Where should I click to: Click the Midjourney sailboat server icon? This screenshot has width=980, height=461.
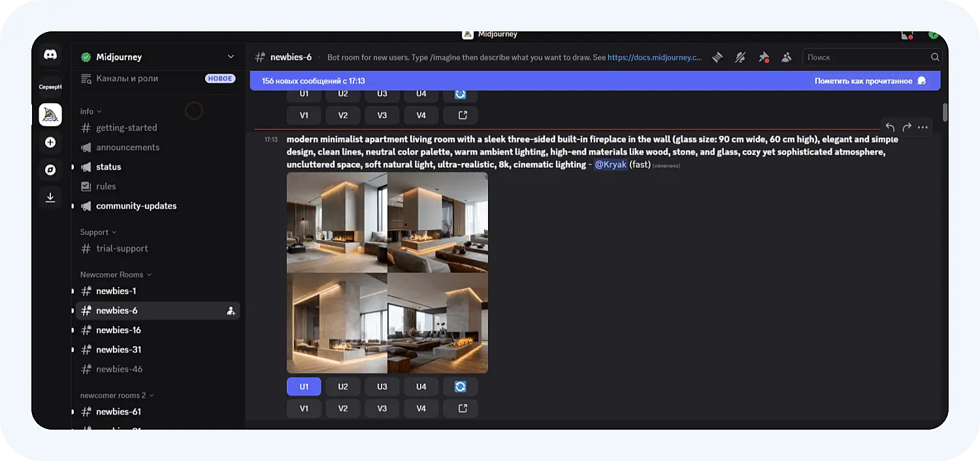click(x=50, y=115)
